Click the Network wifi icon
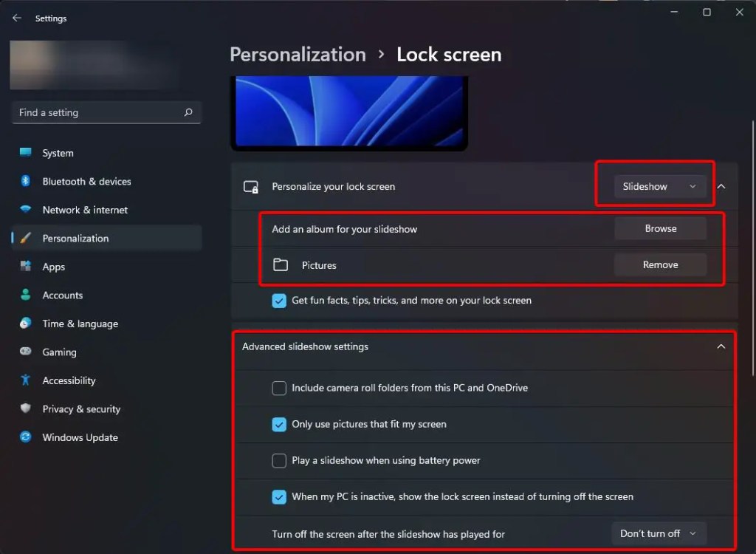This screenshot has width=756, height=554. coord(26,209)
